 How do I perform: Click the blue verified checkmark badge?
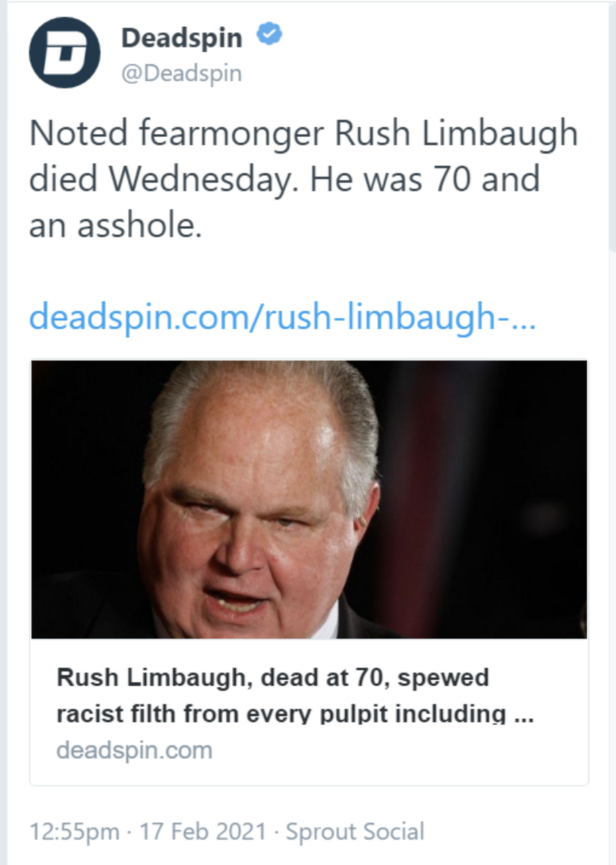coord(269,34)
